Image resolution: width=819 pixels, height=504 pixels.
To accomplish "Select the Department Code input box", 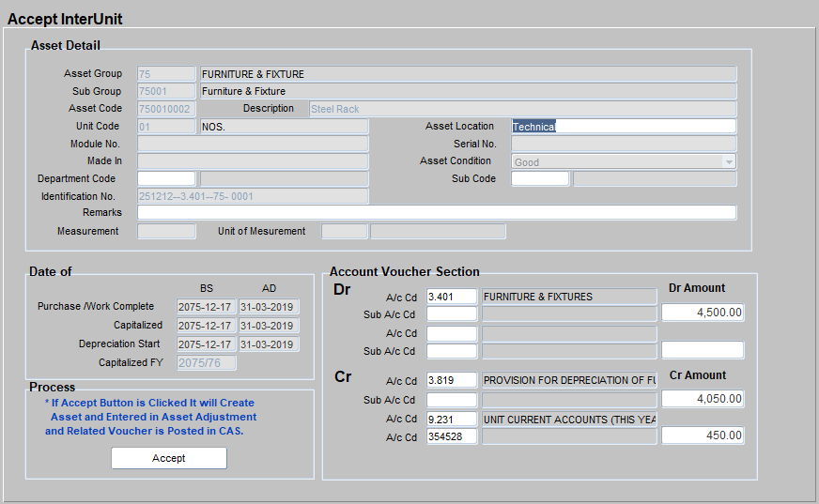I will tap(166, 178).
